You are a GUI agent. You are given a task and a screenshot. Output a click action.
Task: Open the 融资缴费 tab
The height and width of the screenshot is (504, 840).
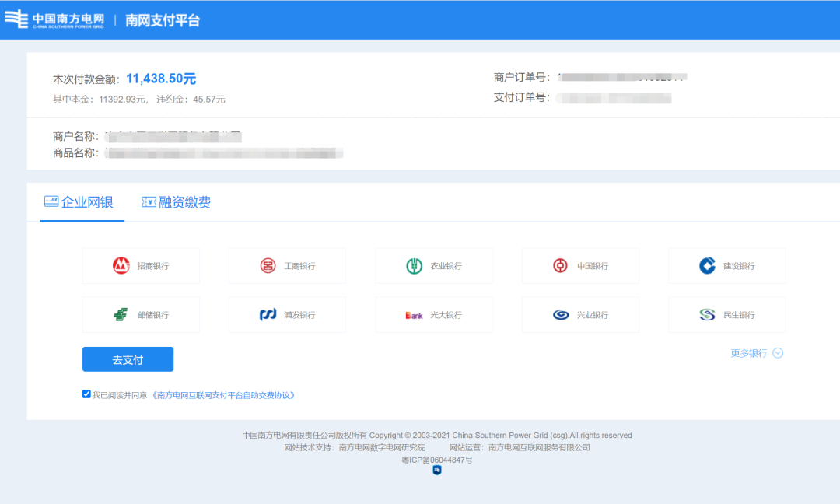point(176,203)
